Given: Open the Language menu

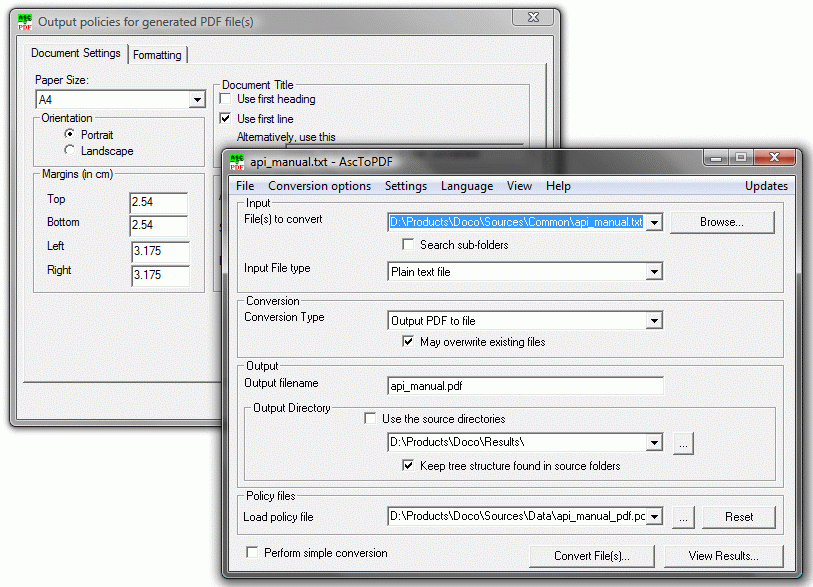Looking at the screenshot, I should pos(466,186).
